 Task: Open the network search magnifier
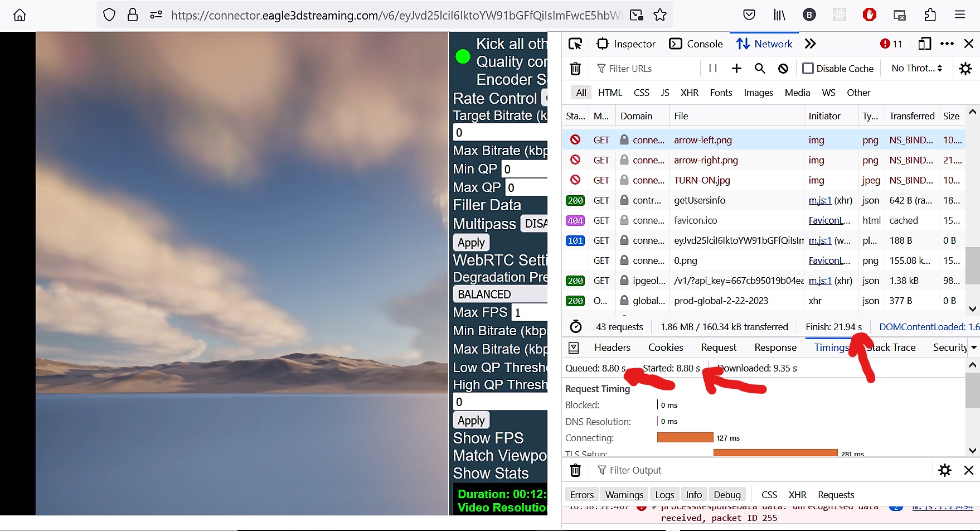pos(760,69)
